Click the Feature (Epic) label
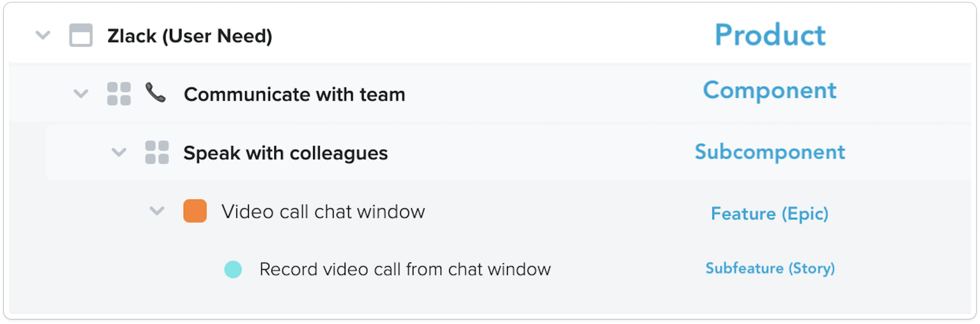 click(769, 214)
